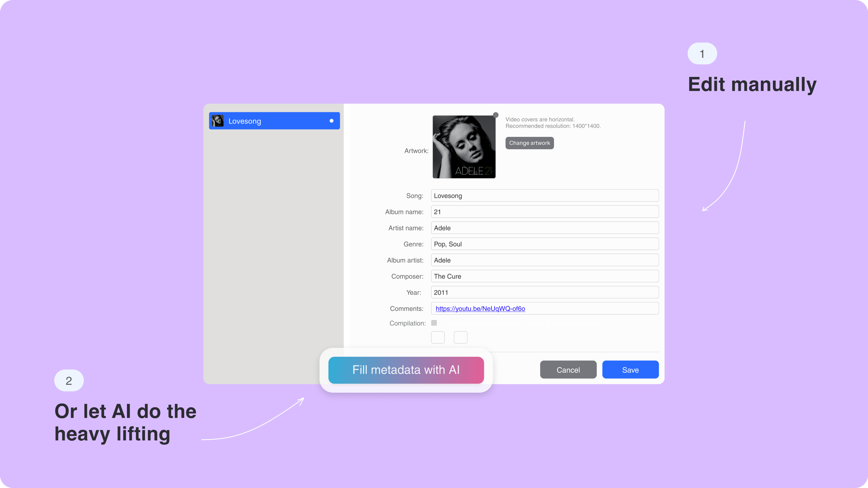Click the Save button
This screenshot has height=488, width=868.
630,370
